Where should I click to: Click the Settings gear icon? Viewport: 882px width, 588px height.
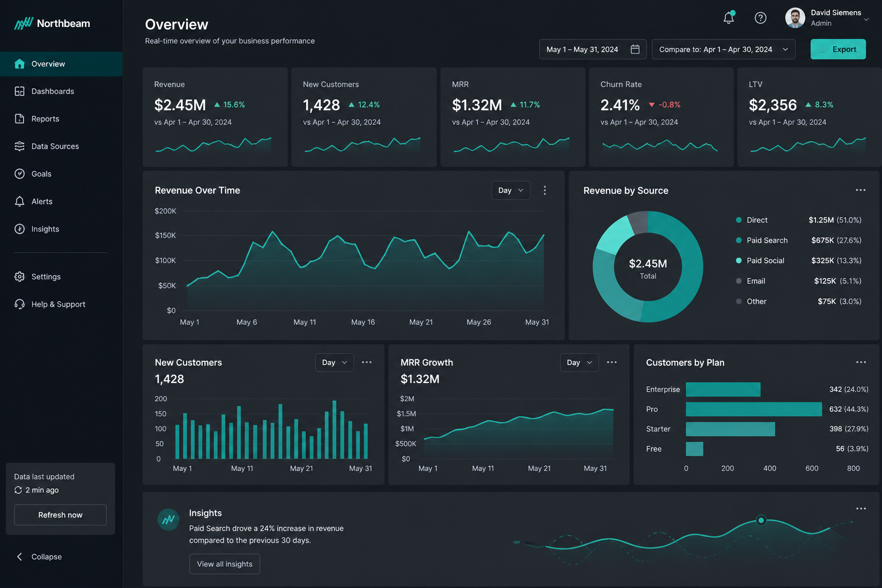(x=20, y=277)
